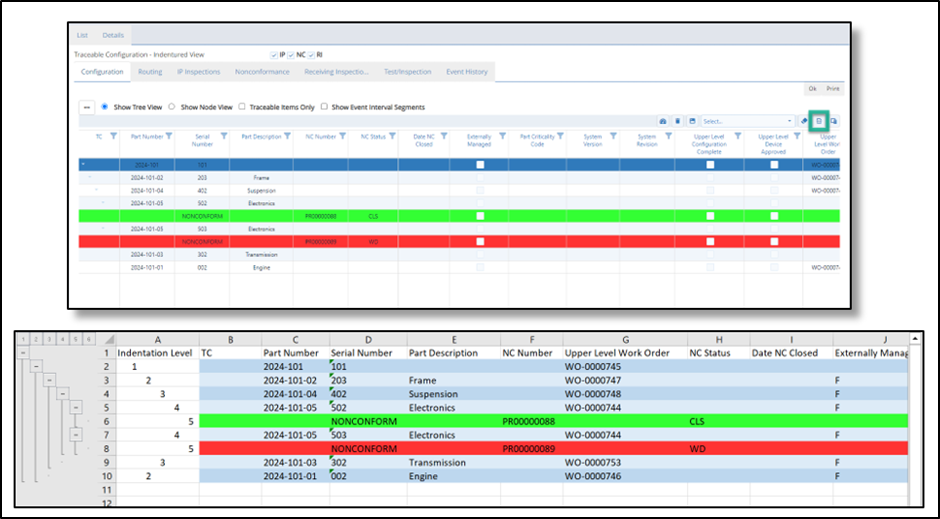Click the copy icon at toolbar far right
940x519 pixels.
[833, 120]
